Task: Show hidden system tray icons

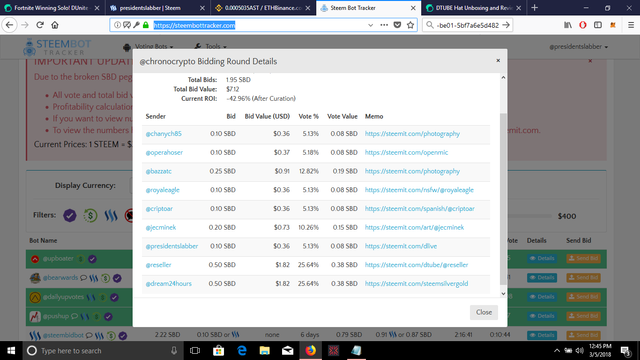Action: 557,351
